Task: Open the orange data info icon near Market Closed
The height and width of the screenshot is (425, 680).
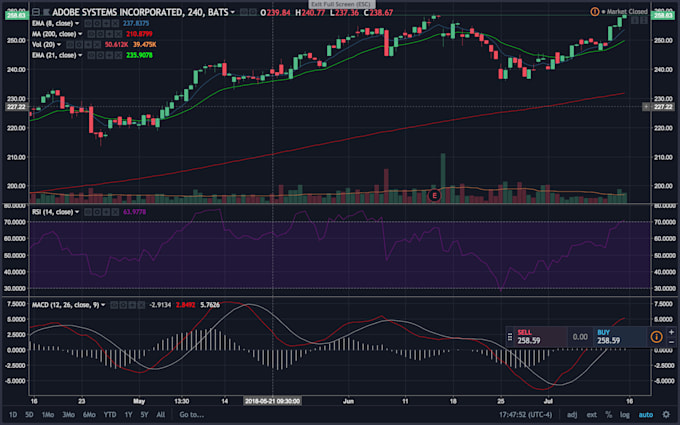Action: [x=595, y=12]
